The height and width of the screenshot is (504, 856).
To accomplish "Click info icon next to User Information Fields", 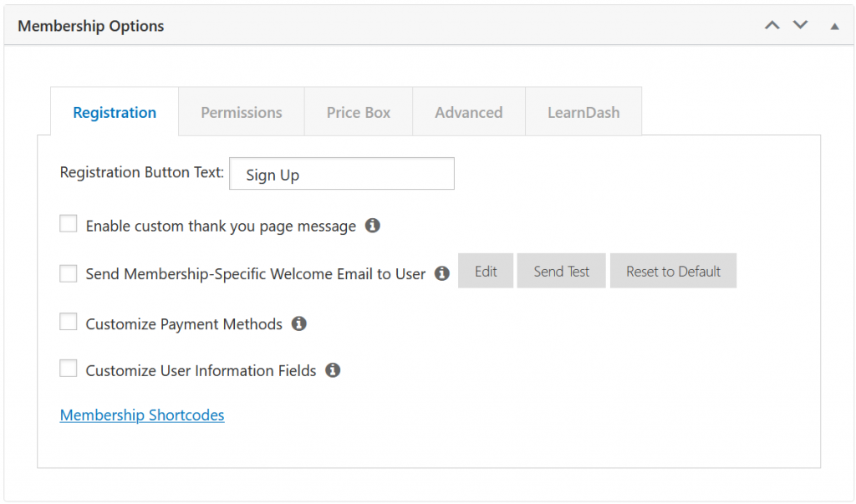I will pos(333,370).
